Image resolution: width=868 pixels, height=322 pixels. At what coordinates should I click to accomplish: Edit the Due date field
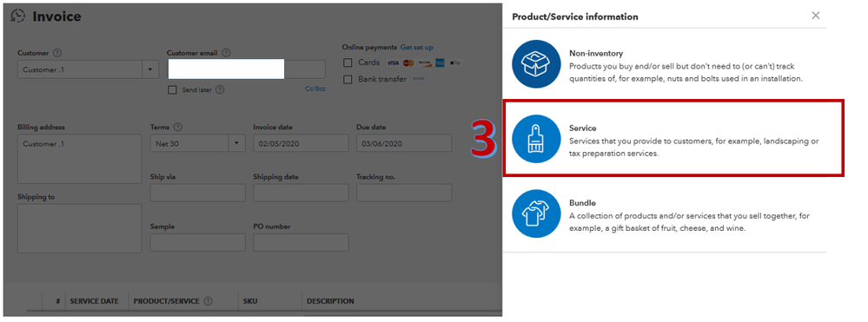(404, 143)
